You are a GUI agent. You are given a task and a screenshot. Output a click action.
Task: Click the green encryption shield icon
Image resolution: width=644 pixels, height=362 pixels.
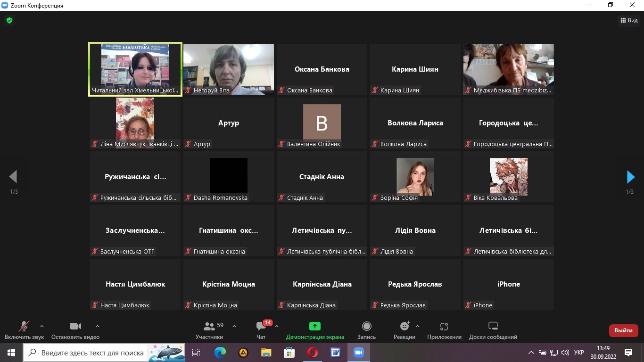tap(9, 20)
